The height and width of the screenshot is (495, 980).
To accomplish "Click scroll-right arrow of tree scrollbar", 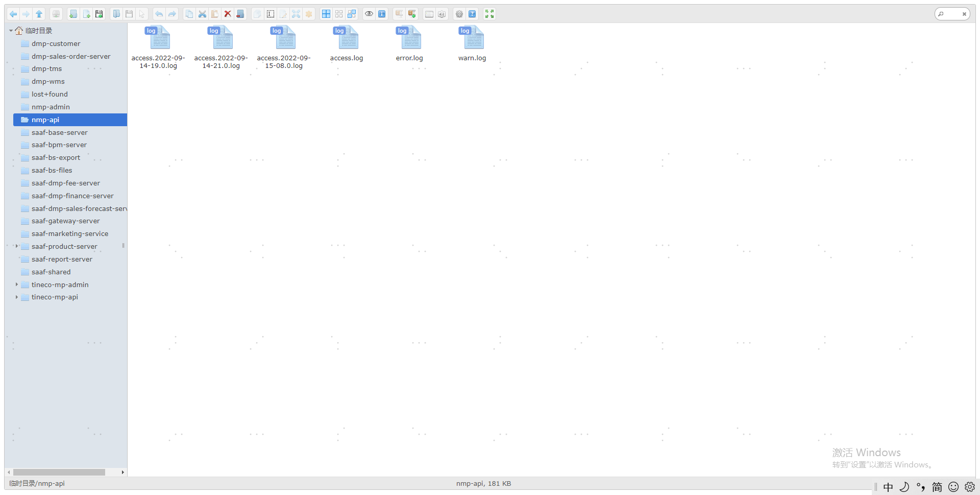I will point(123,472).
